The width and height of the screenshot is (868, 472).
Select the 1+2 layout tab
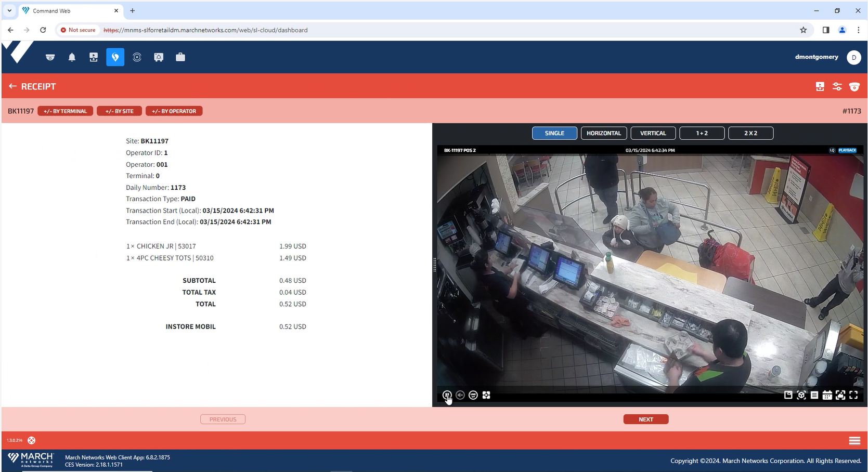702,133
